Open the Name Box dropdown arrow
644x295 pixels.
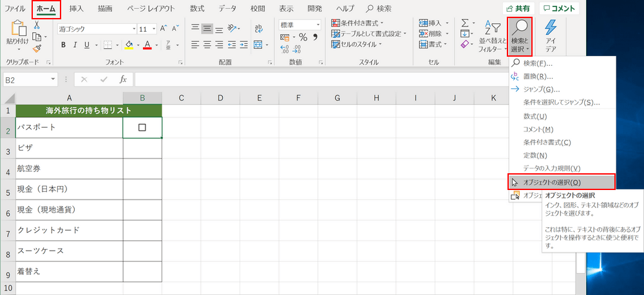[x=53, y=79]
